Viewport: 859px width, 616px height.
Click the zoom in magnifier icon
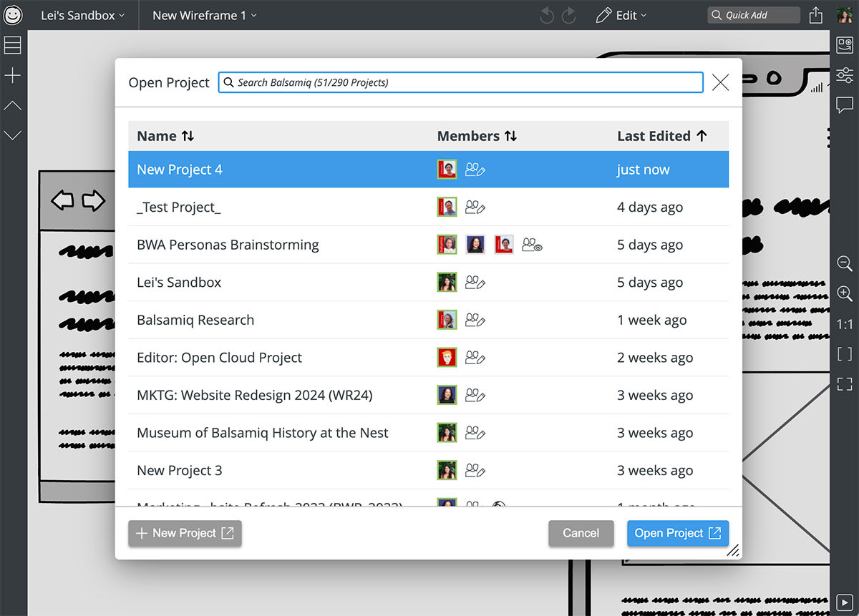(x=845, y=293)
